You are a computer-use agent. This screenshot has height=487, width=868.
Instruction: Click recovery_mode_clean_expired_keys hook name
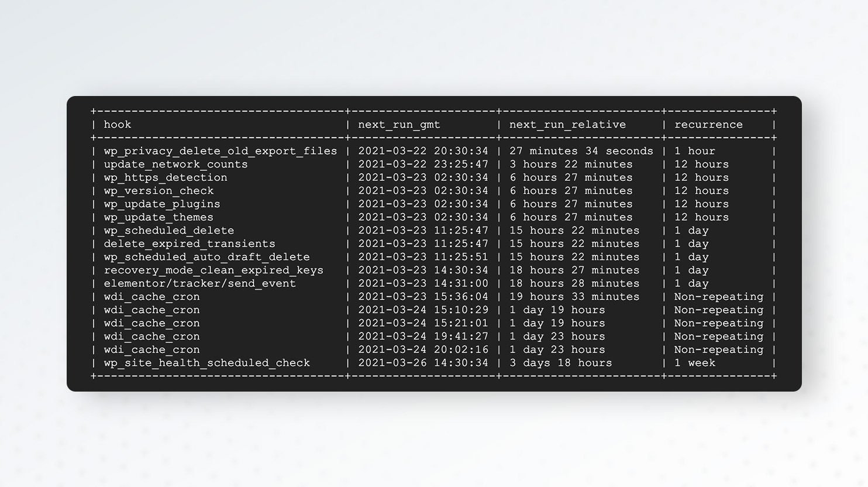pos(213,270)
